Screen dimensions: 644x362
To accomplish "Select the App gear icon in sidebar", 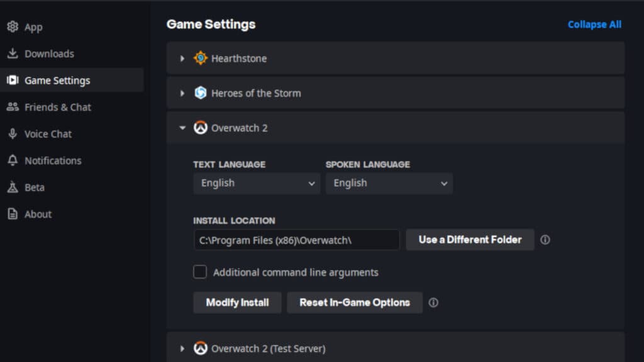I will [x=13, y=26].
